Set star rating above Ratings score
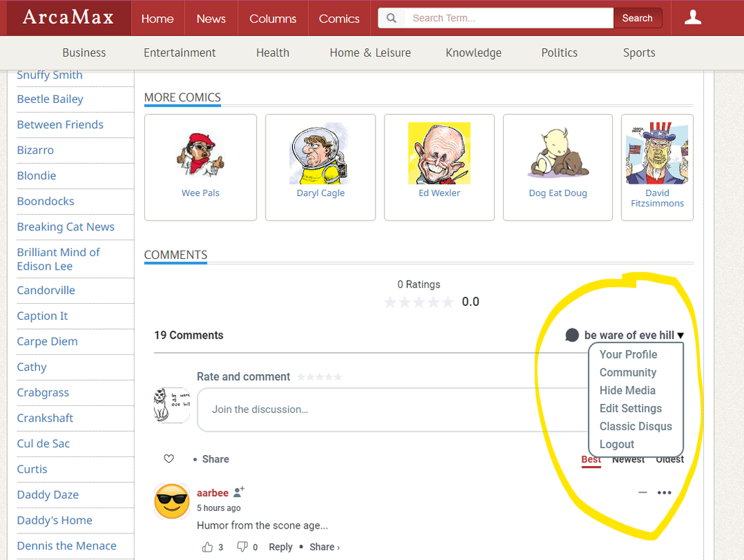This screenshot has width=744, height=560. point(419,302)
